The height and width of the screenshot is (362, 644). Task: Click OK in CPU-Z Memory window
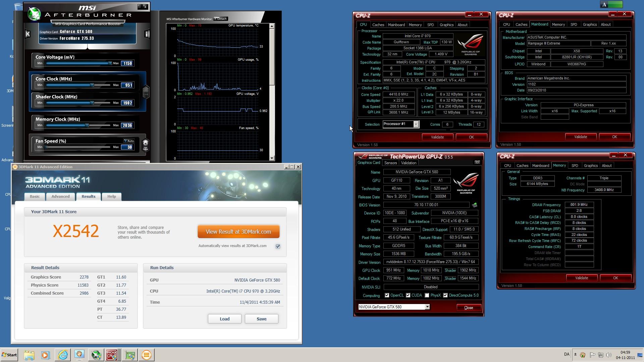click(x=615, y=278)
